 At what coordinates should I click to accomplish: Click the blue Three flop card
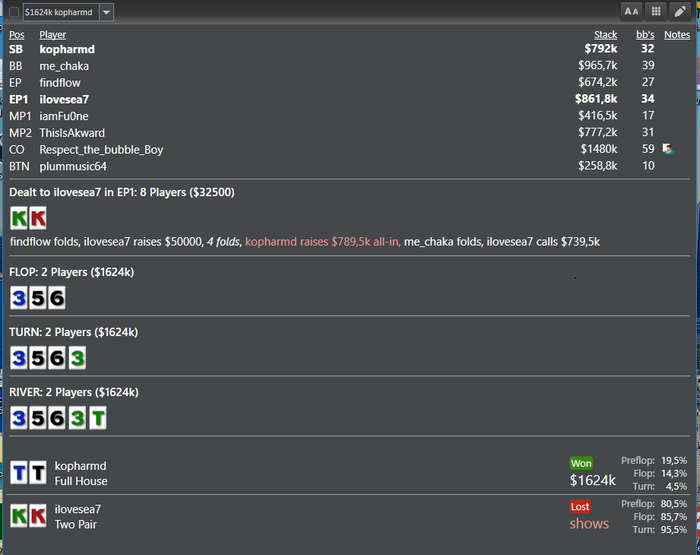coord(19,298)
